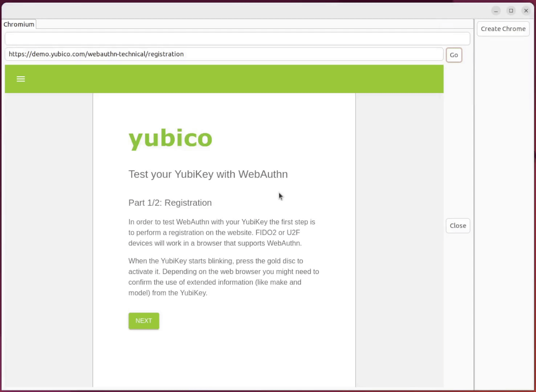Select the demo.yubico.com registration URL text
Image resolution: width=536 pixels, height=392 pixels.
(x=96, y=54)
